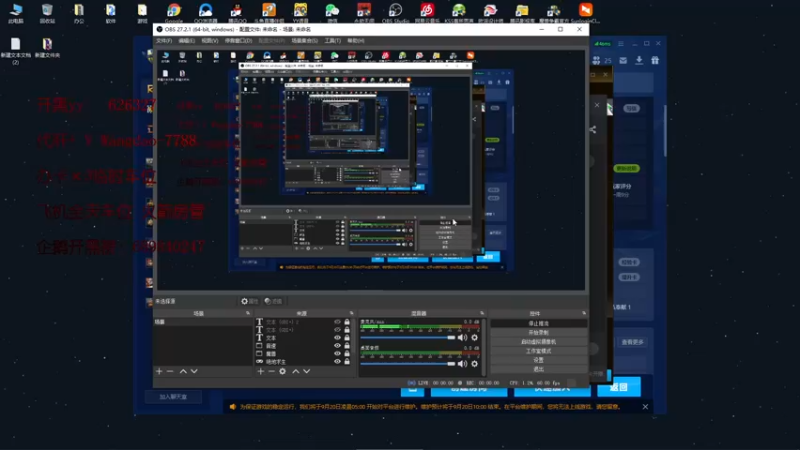Move scene up in Scenes panel

click(x=183, y=371)
